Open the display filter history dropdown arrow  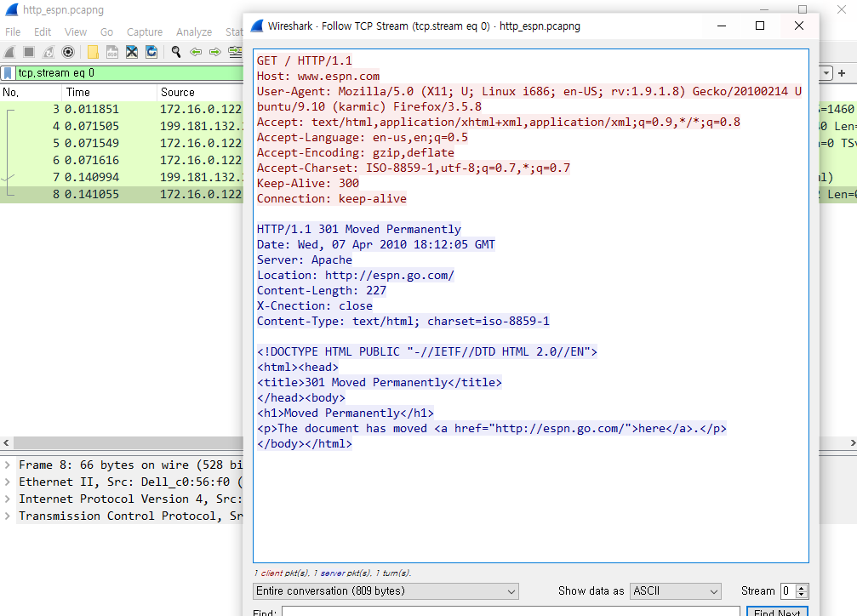(826, 72)
